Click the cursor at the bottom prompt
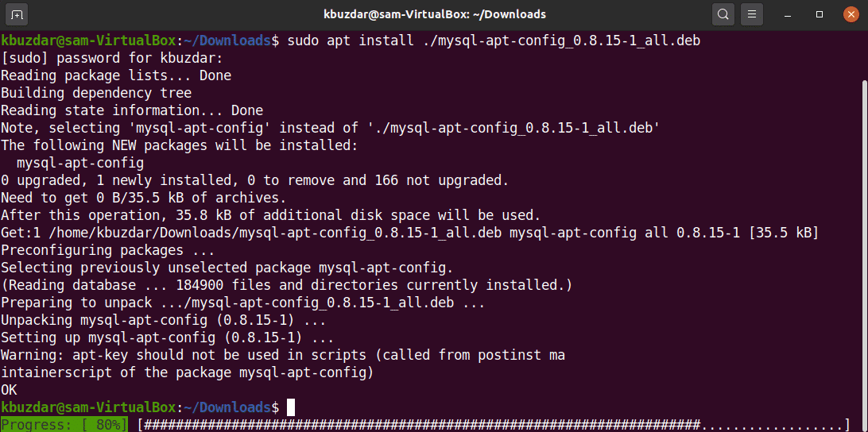This screenshot has height=432, width=868. (291, 407)
